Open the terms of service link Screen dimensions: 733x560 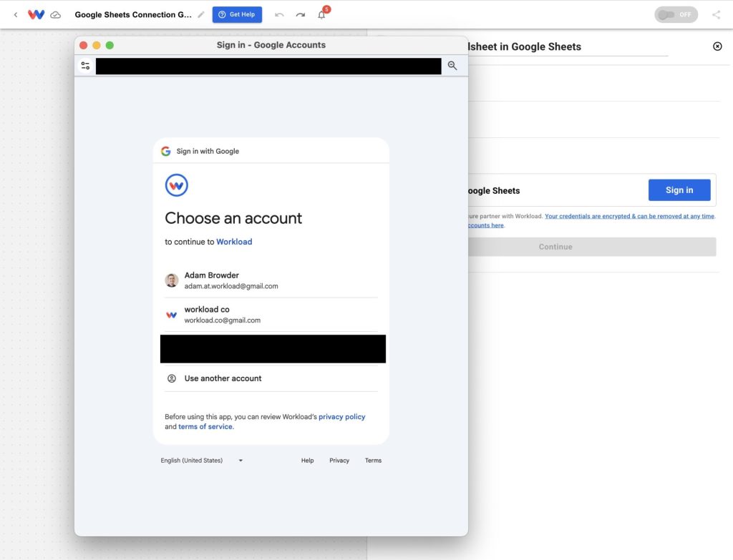click(205, 426)
